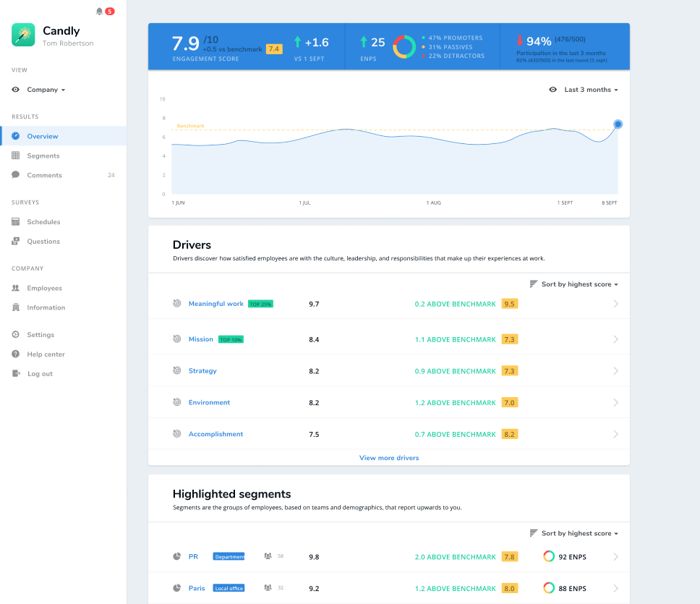Open the Mission driver link
The width and height of the screenshot is (700, 604).
201,339
